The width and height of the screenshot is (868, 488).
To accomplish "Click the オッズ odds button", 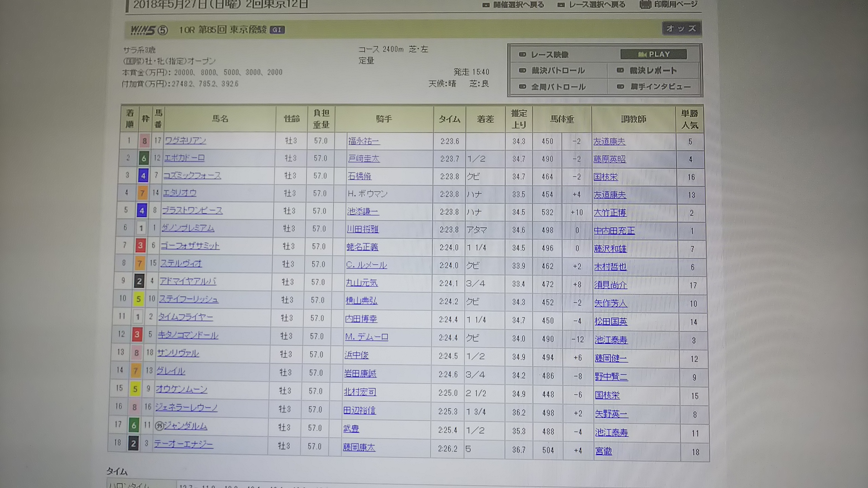I will tap(681, 28).
